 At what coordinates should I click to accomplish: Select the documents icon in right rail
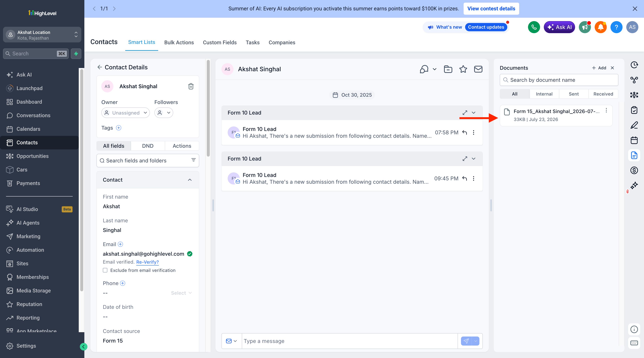coord(634,155)
